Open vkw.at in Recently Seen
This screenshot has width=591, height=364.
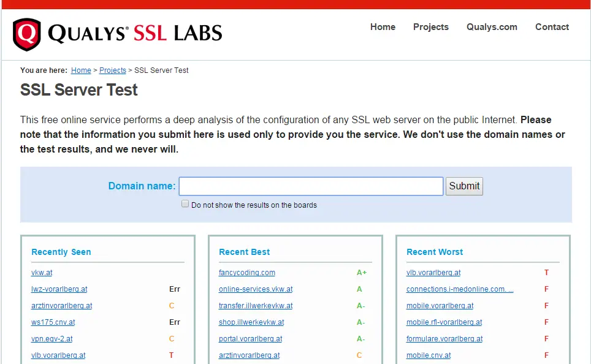[42, 273]
